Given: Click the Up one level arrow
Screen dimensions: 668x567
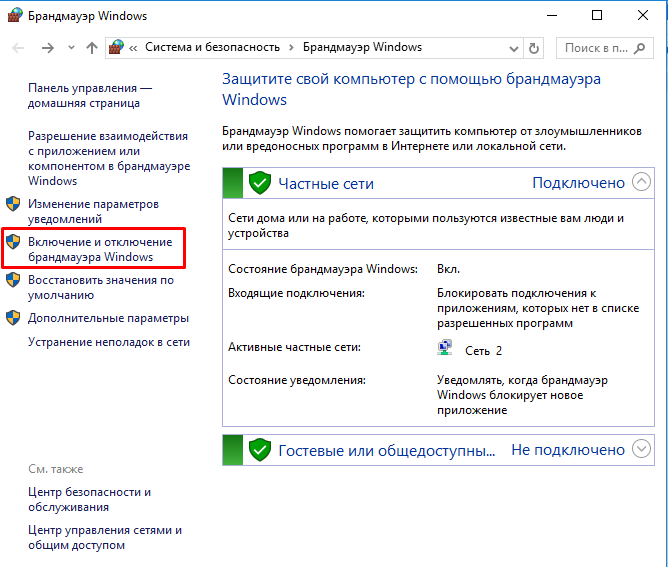Looking at the screenshot, I should (92, 48).
